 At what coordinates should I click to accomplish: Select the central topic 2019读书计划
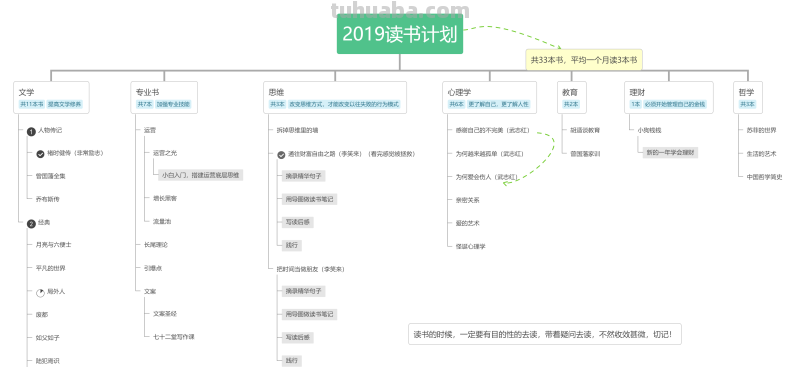399,34
